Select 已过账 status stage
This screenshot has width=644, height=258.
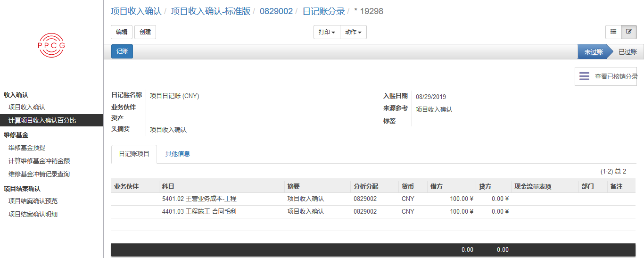[627, 52]
